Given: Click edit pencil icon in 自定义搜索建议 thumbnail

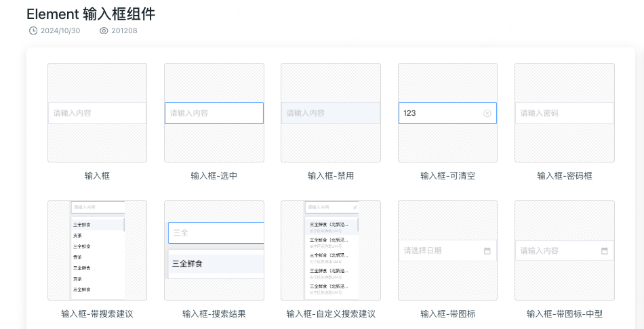Looking at the screenshot, I should point(355,207).
